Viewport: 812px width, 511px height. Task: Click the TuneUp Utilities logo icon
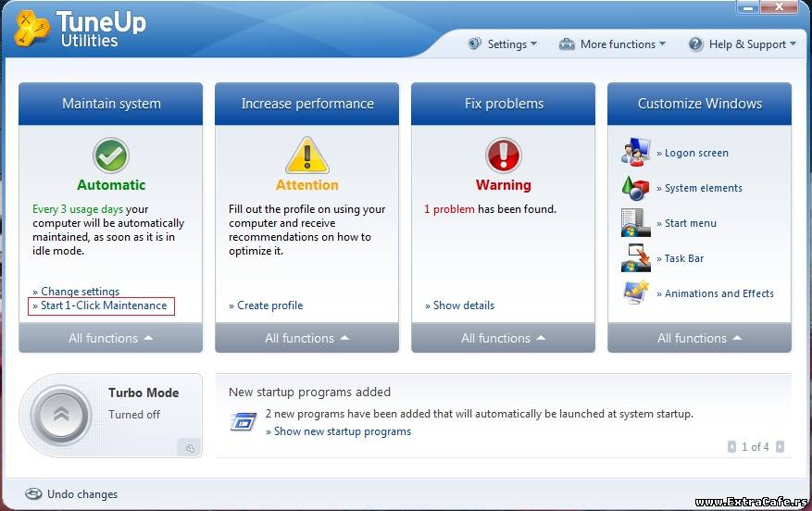tap(32, 29)
